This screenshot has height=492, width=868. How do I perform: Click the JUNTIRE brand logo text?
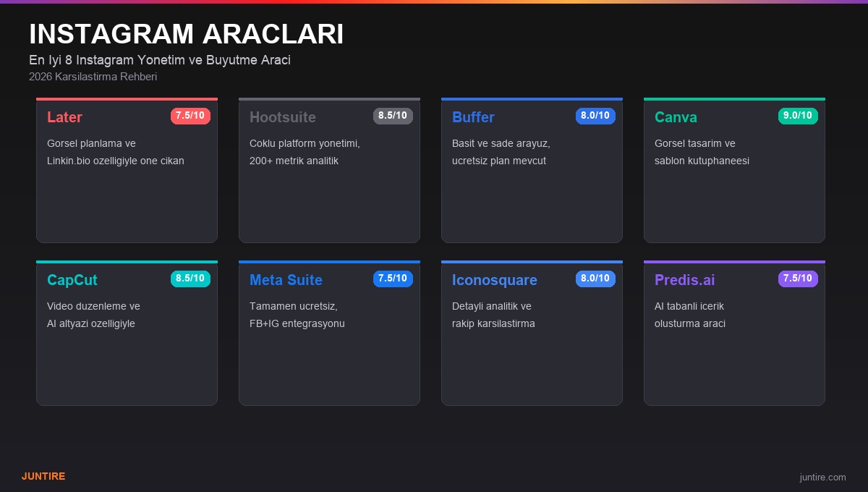[43, 476]
